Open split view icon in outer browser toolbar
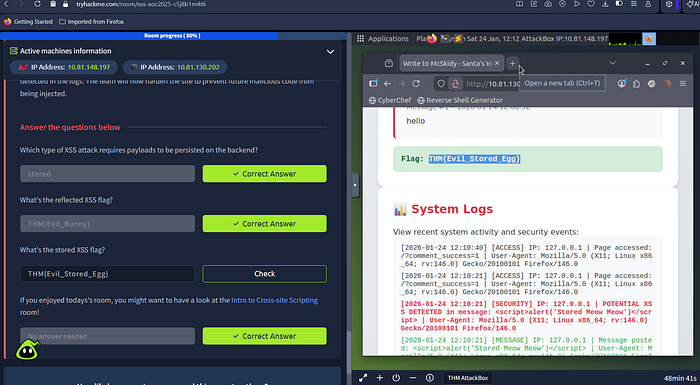The image size is (700, 385). (x=519, y=4)
